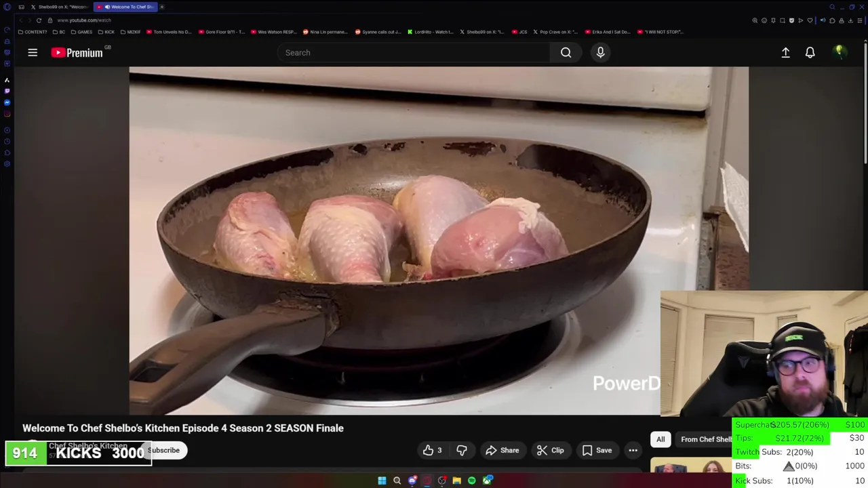Click the search tabs icon in title bar
This screenshot has height=488, width=868.
(832, 7)
